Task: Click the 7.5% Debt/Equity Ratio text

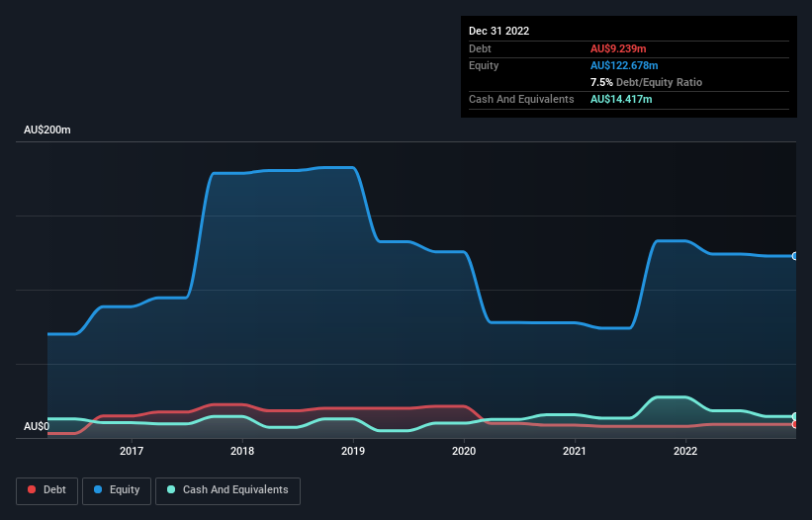Action: (646, 82)
